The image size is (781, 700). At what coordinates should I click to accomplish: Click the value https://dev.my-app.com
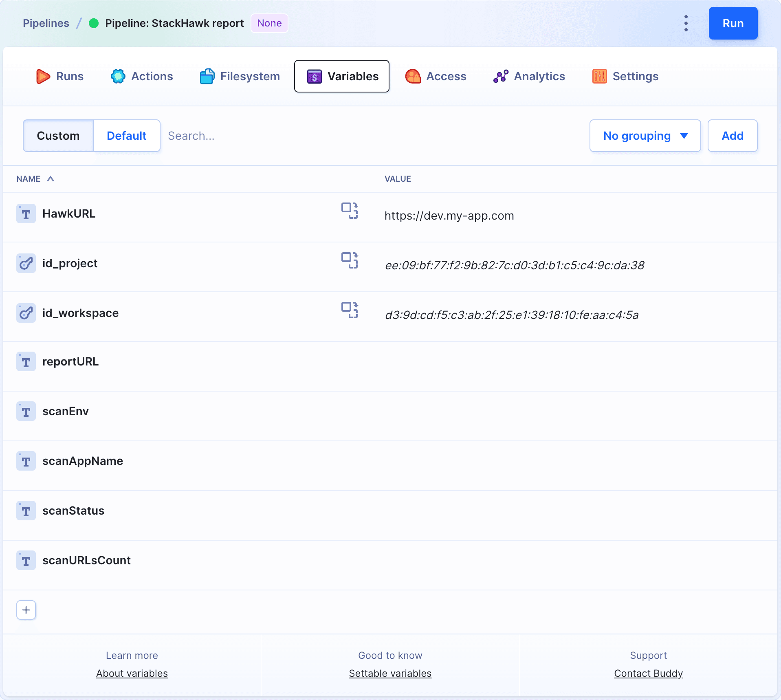[449, 216]
